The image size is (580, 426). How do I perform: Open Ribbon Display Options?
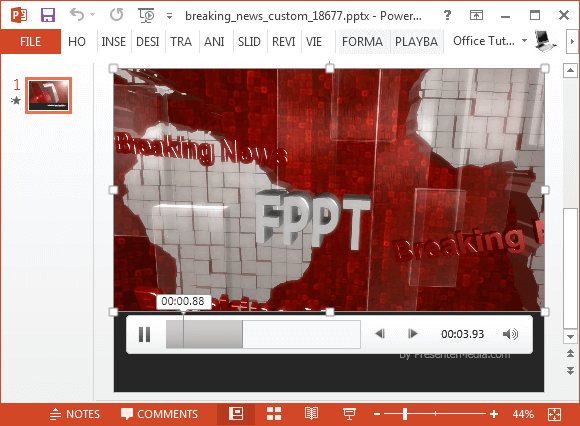point(476,15)
